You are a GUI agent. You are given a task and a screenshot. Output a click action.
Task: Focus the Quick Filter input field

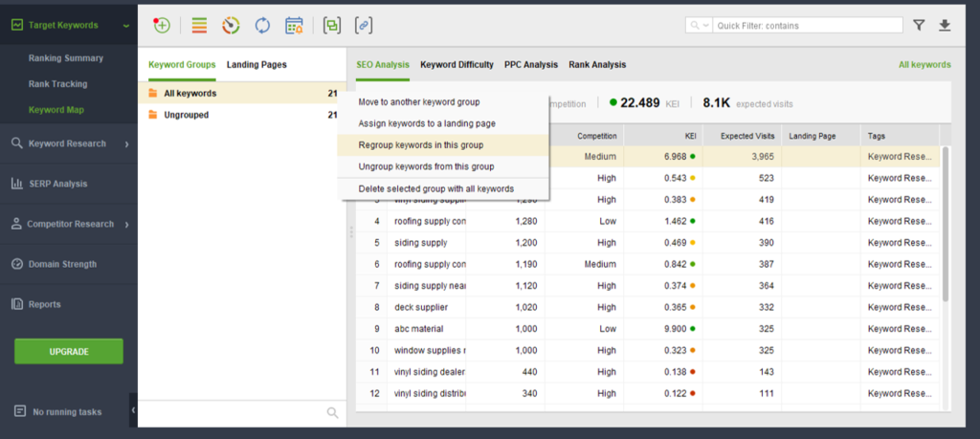click(808, 26)
